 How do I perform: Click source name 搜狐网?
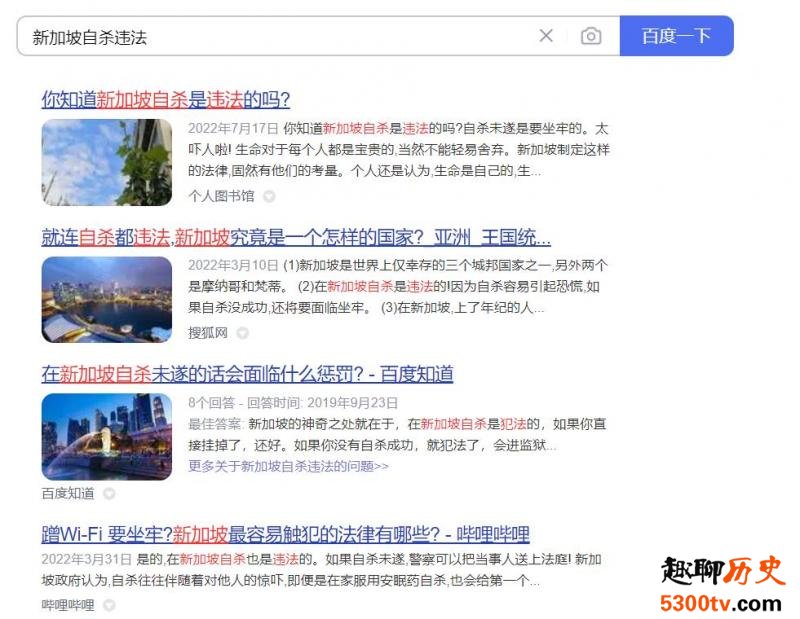[208, 333]
